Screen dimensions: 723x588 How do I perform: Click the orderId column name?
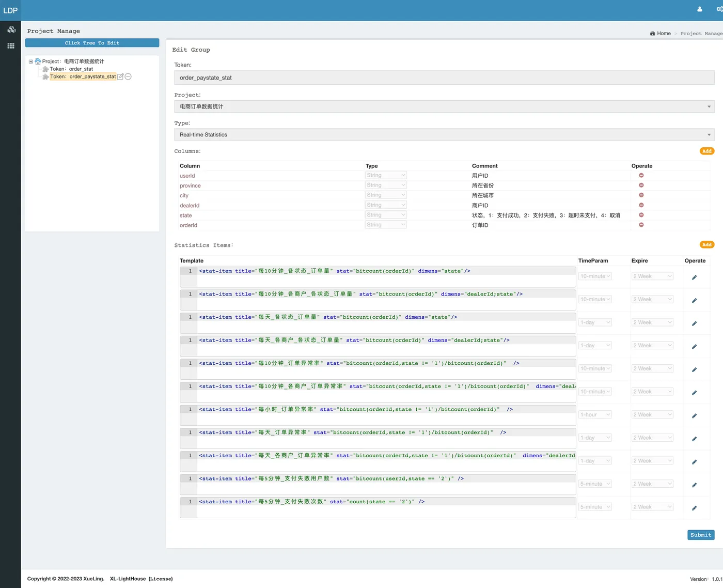188,225
